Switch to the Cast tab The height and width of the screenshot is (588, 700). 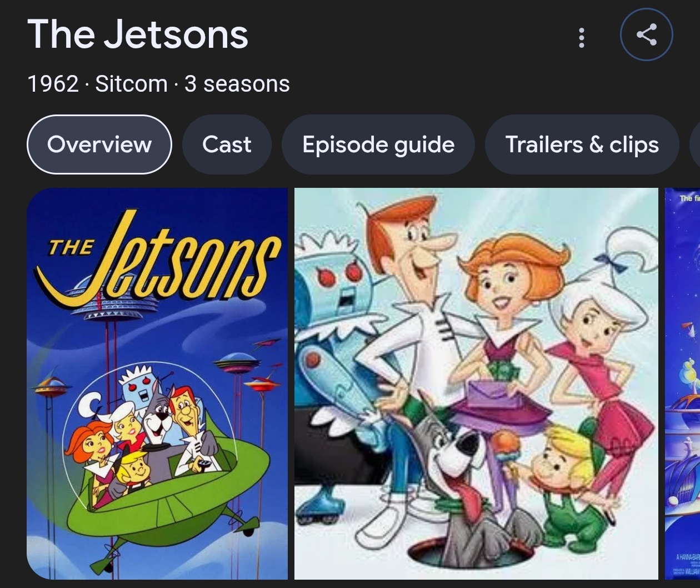click(x=227, y=144)
